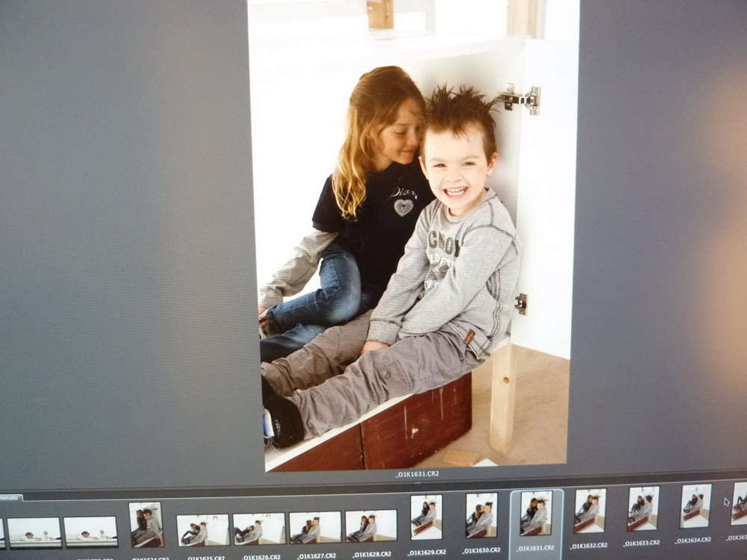This screenshot has height=560, width=747.
Task: Select the _O1K1634.CR2 thumbnail image
Action: 695,505
